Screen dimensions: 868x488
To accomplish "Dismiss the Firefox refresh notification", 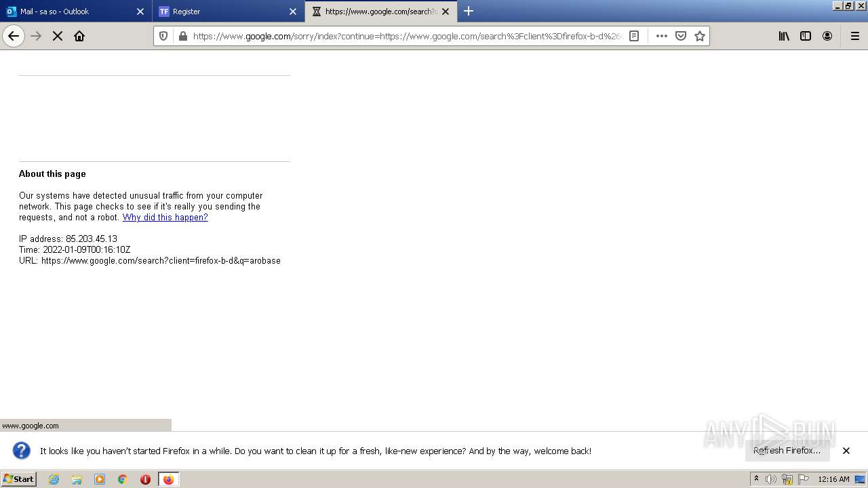I will [x=846, y=451].
